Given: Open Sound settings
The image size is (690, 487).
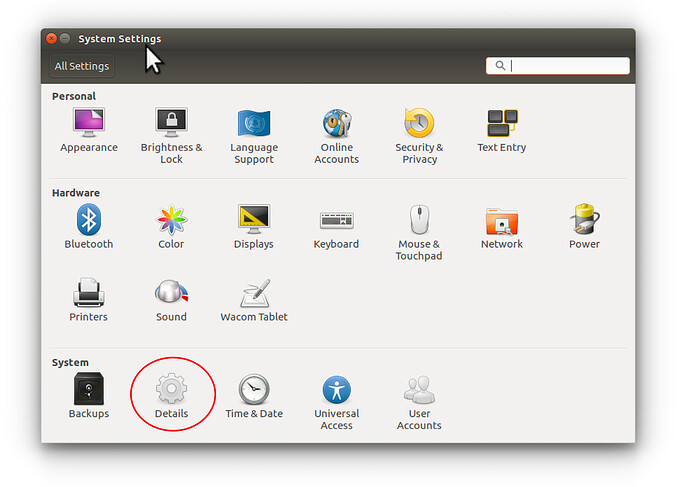Looking at the screenshot, I should [171, 300].
